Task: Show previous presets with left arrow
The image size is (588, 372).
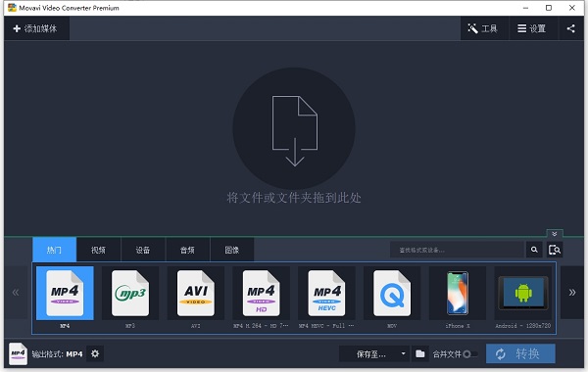Action: [16, 292]
